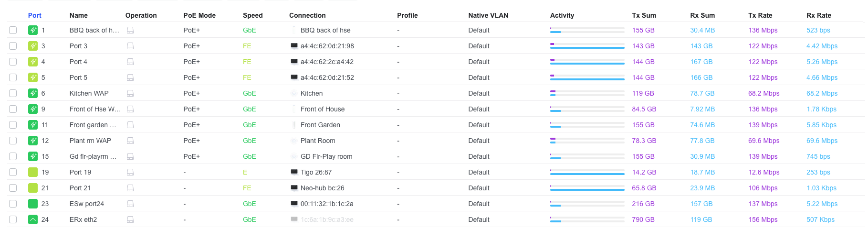Tick the checkbox for the BBQ back port 1 row
This screenshot has width=868, height=241.
click(13, 30)
